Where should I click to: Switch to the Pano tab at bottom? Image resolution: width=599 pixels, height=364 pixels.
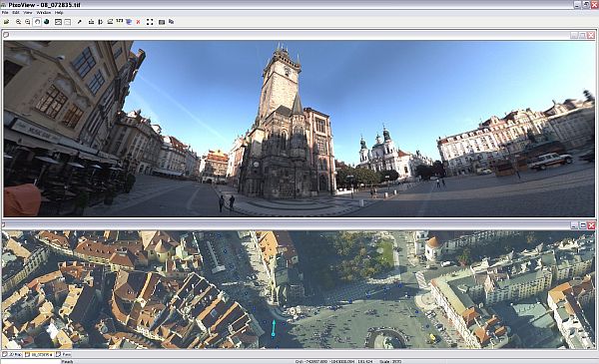coord(64,354)
